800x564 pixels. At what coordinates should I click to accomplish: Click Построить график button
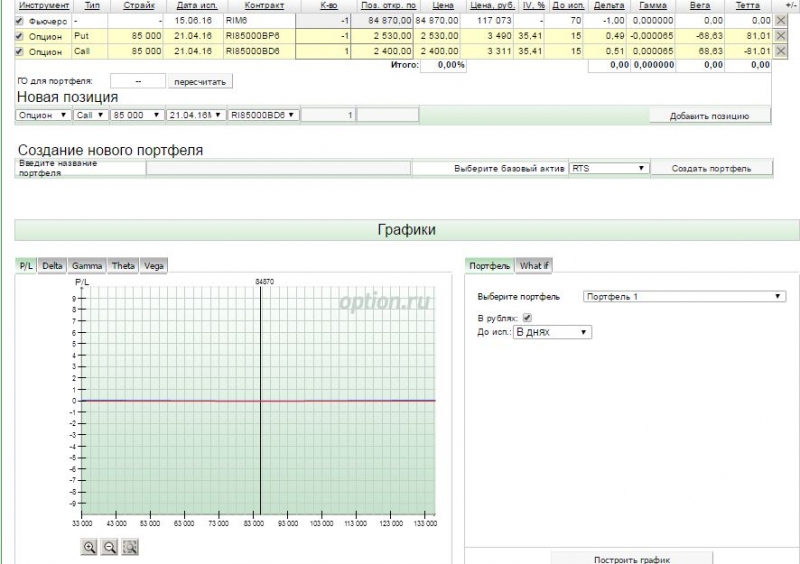(632, 559)
